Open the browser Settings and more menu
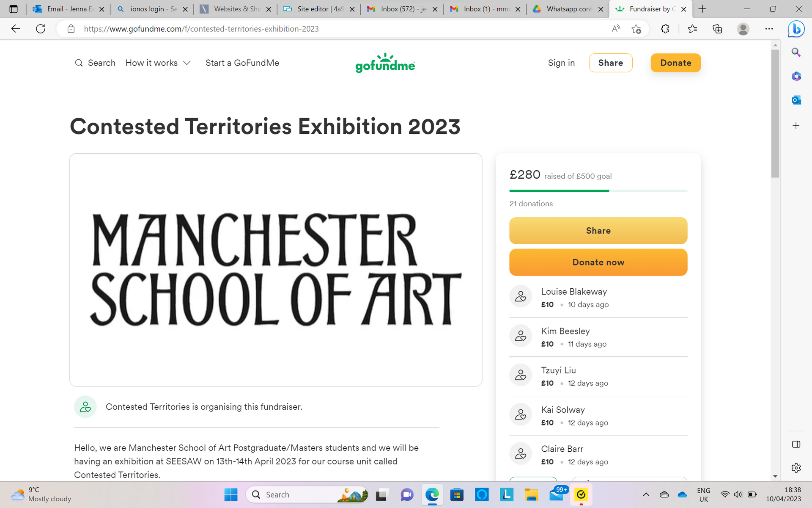Screen dimensions: 812x508 (769, 29)
